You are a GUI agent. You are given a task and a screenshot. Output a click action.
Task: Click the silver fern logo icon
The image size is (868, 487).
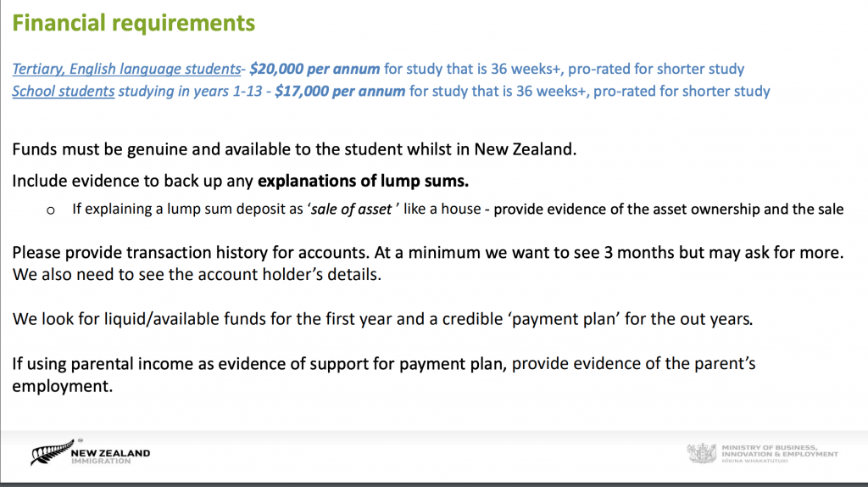(x=51, y=453)
